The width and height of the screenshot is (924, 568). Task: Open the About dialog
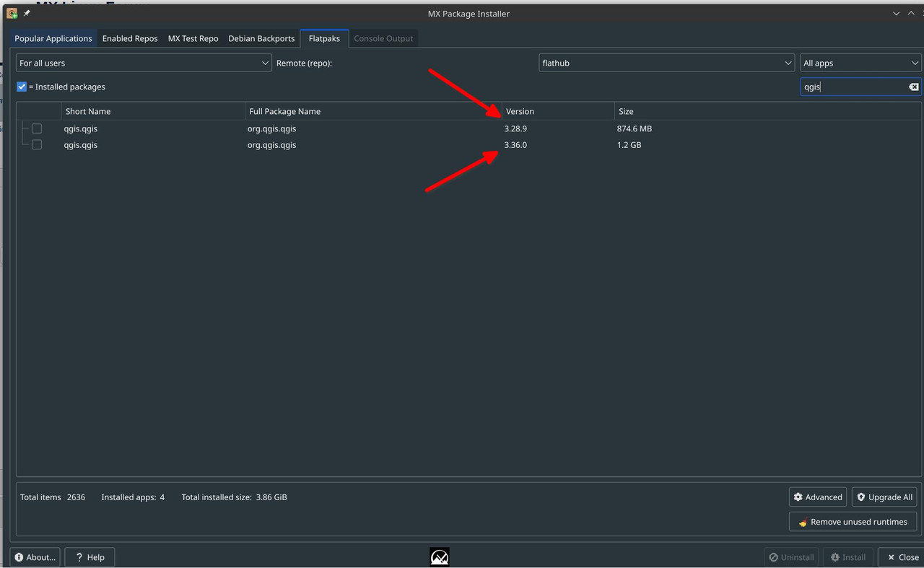pyautogui.click(x=35, y=557)
